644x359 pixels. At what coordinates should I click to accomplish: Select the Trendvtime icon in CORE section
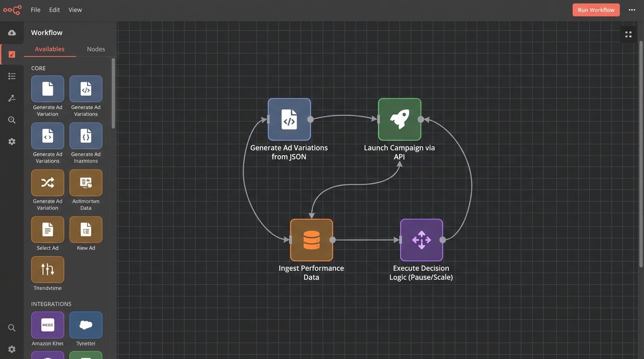click(x=47, y=269)
